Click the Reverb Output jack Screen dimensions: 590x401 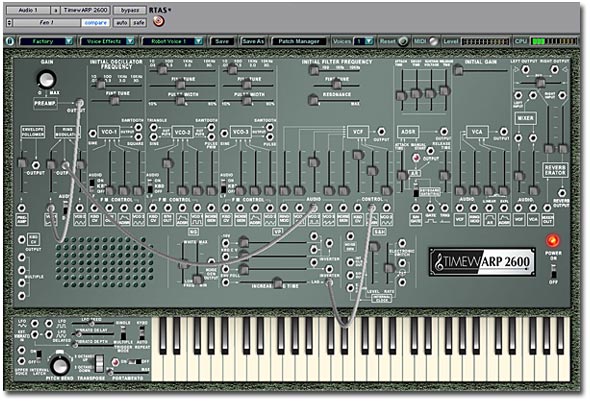562,193
